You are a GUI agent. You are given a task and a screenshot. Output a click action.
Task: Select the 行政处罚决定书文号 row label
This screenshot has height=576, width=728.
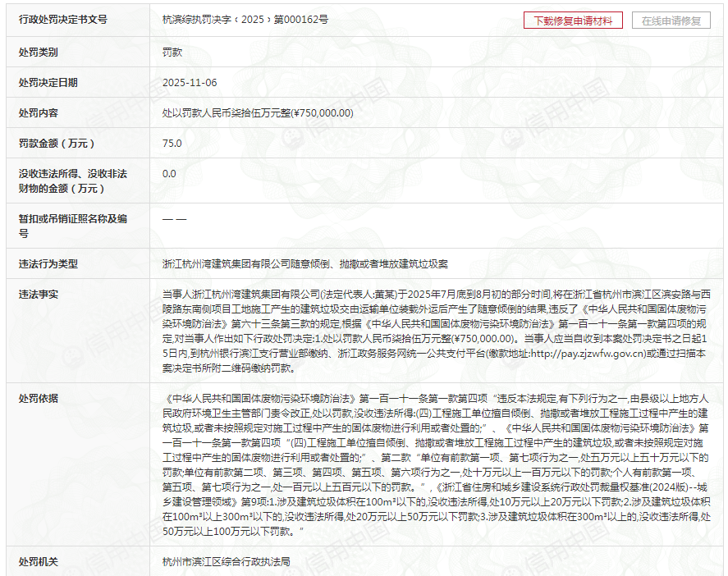tap(62, 20)
